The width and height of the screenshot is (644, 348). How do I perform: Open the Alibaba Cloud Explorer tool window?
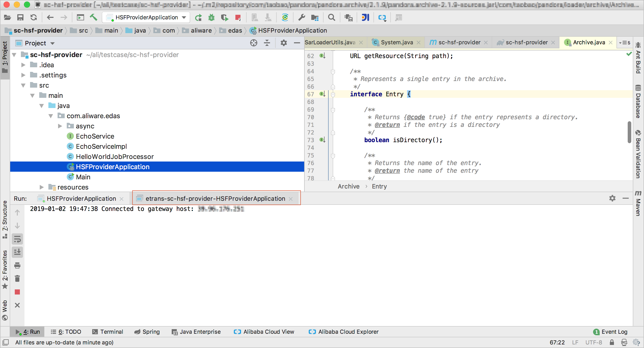pos(344,332)
